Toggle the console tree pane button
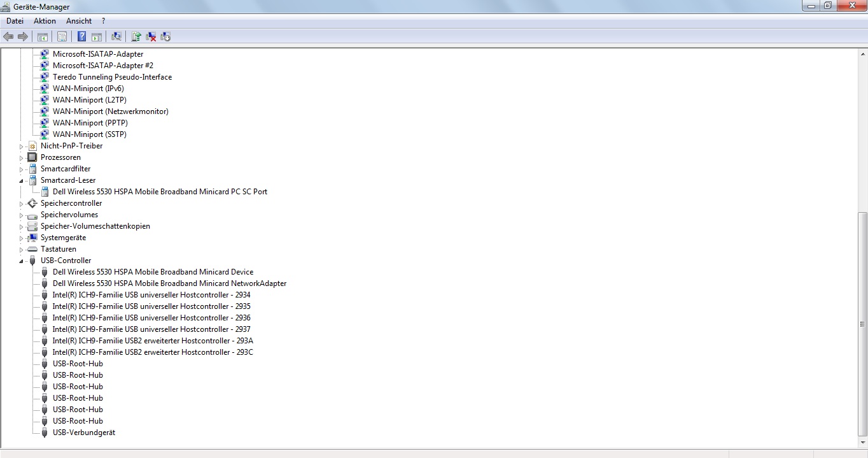The image size is (868, 458). 42,36
